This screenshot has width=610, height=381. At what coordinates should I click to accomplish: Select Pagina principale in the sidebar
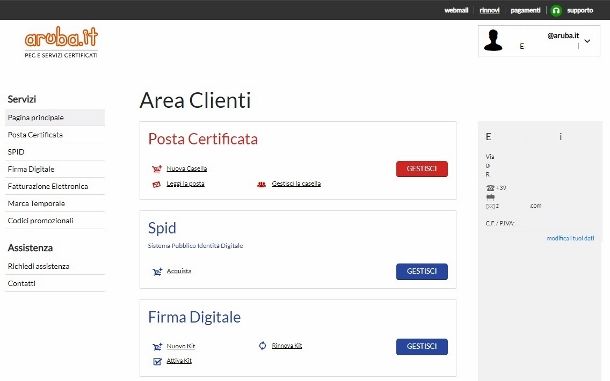point(55,118)
